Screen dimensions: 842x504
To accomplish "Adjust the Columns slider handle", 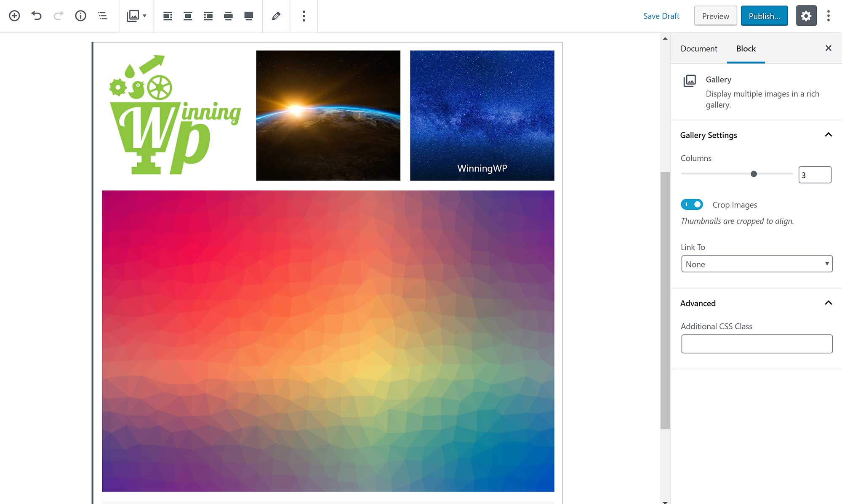I will [754, 174].
